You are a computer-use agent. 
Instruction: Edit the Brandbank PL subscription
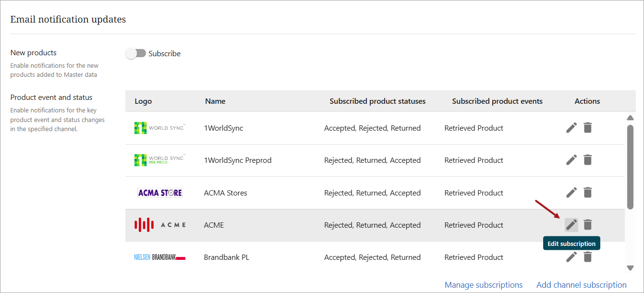click(x=571, y=257)
